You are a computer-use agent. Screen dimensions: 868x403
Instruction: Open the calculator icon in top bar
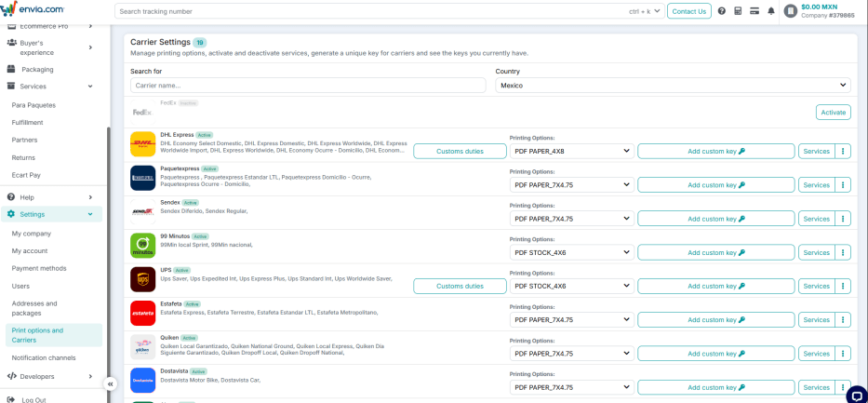(738, 11)
